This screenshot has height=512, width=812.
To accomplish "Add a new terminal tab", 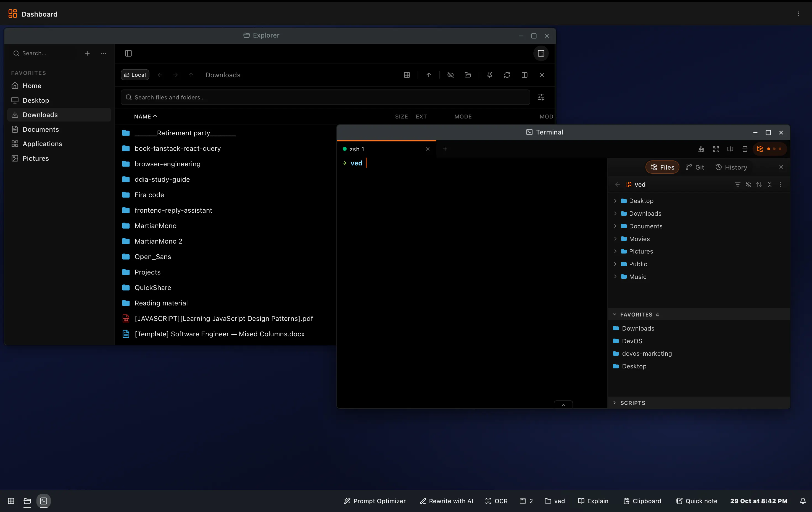I will point(445,149).
